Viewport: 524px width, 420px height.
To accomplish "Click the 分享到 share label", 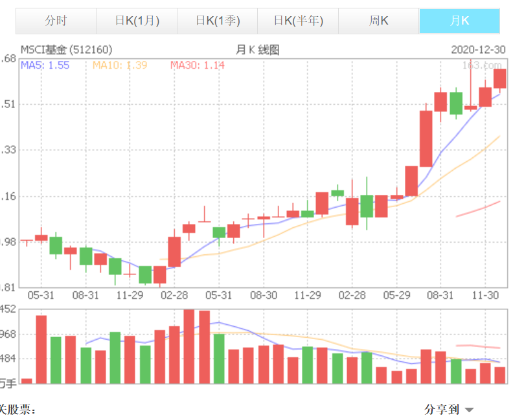I will pyautogui.click(x=441, y=409).
